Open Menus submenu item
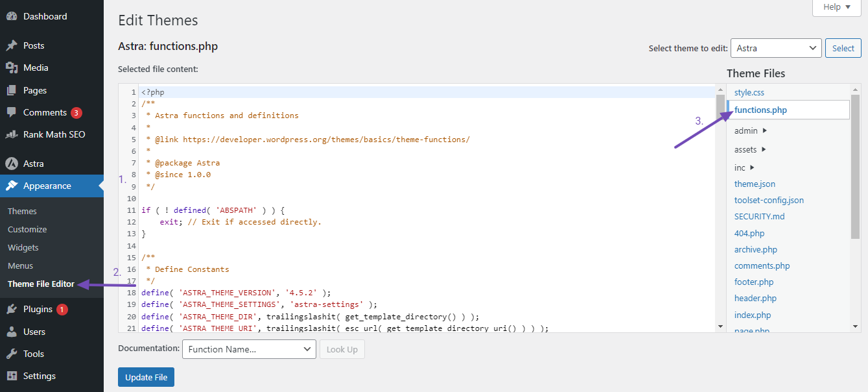 pos(20,265)
